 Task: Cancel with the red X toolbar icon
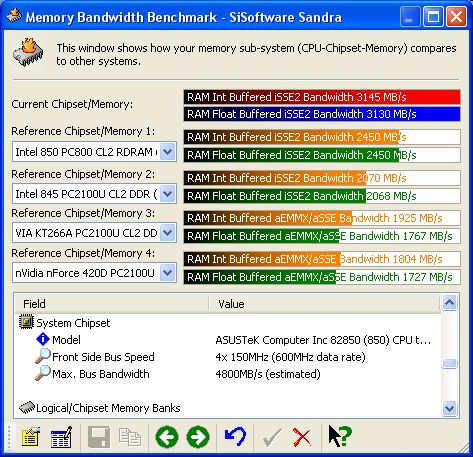[302, 437]
